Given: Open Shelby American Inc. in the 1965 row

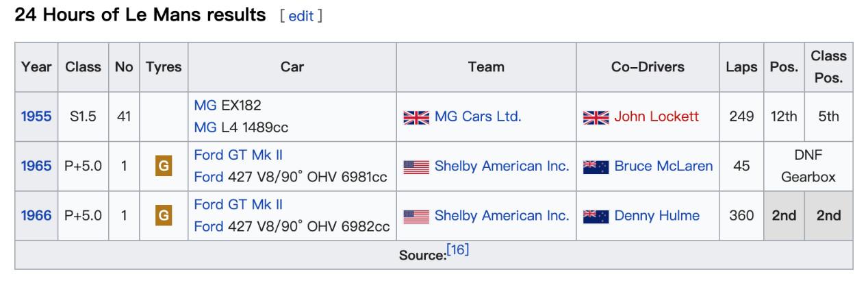Looking at the screenshot, I should (x=502, y=166).
